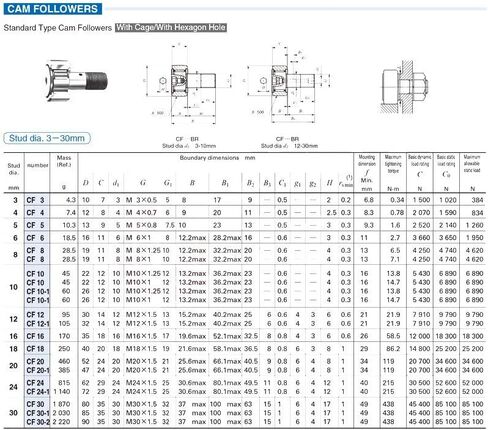The image size is (488, 430).
Task: Click thread size M 4×0.7
Action: (141, 213)
